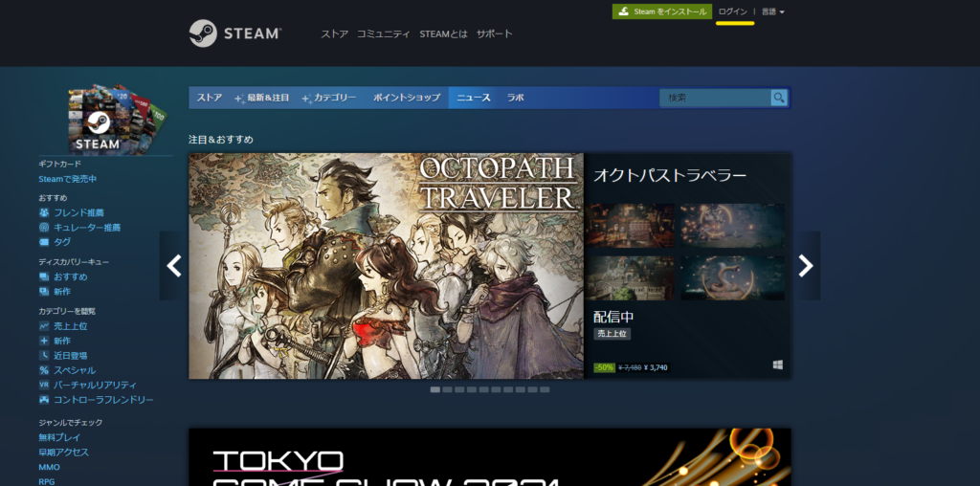Screen dimensions: 980x486
Task: Open the 言語 language dropdown
Action: point(772,11)
